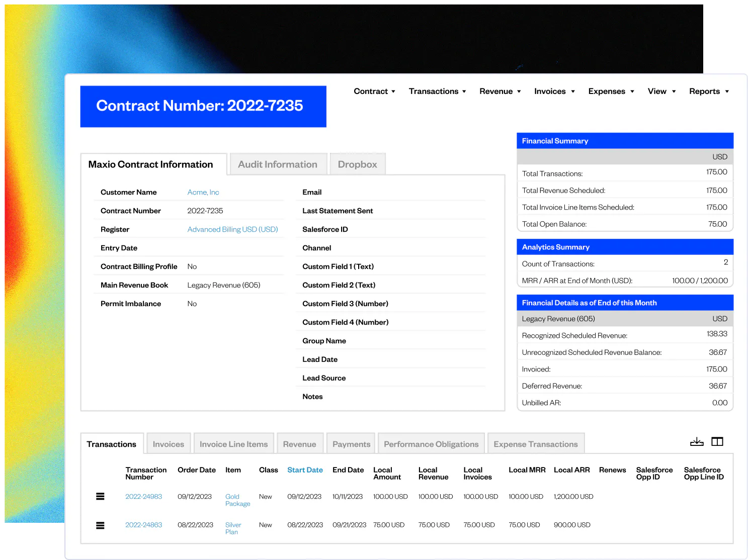Image resolution: width=748 pixels, height=560 pixels.
Task: Click the Order Date column header
Action: 197,470
